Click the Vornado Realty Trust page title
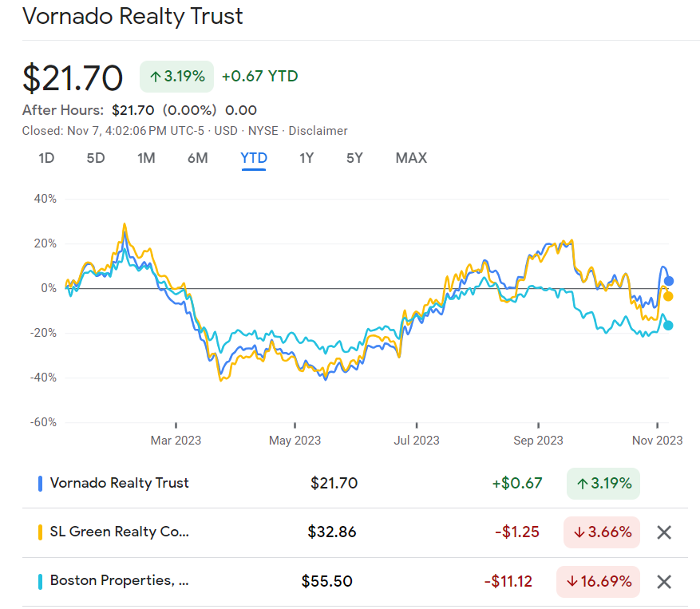Screen dimensions: 700x609 coord(132,17)
